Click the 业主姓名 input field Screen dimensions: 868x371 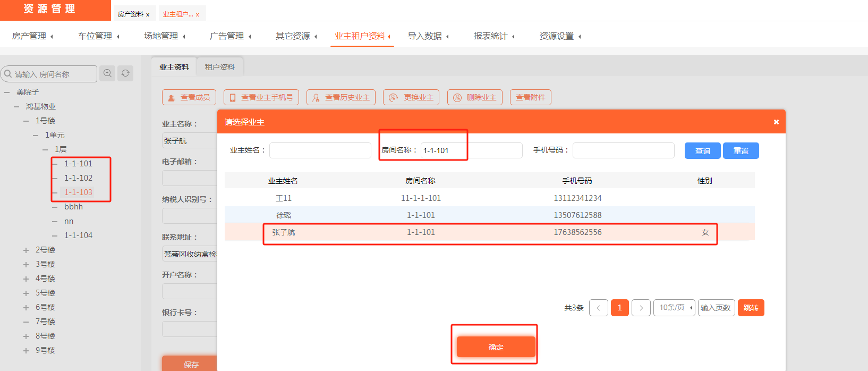point(320,150)
